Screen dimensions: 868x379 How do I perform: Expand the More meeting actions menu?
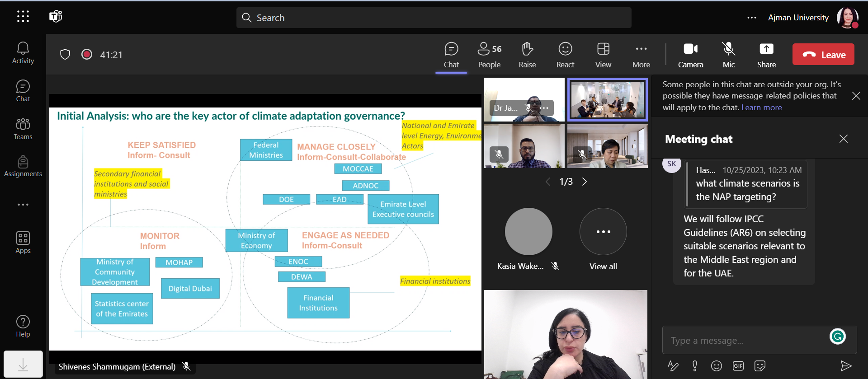coord(641,55)
